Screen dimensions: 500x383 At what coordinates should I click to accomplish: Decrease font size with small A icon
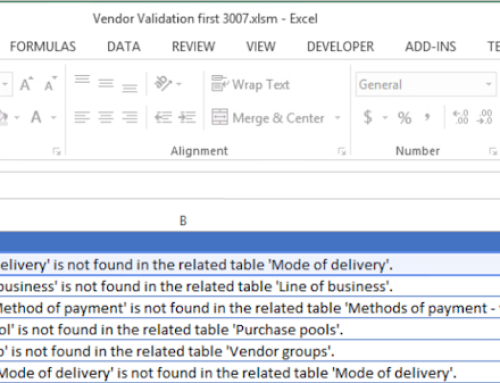point(50,84)
